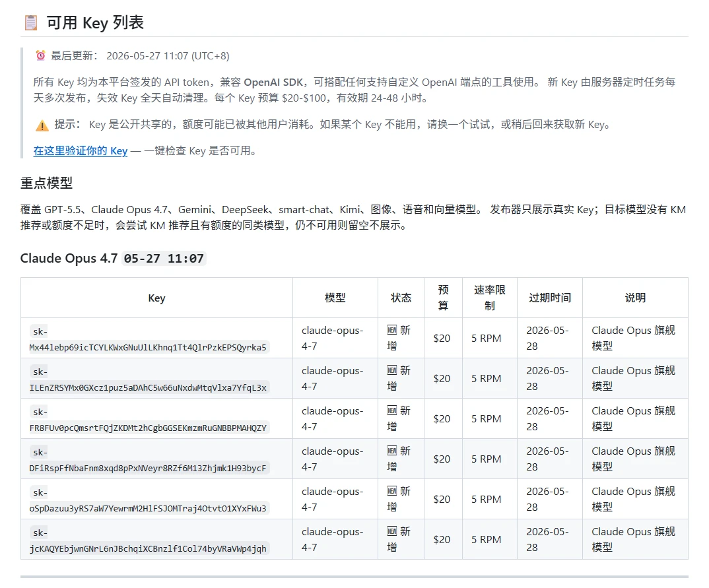Select the key starting with sk-ILEnZRSYMx0
Screen dimensions: 709x588
point(149,379)
